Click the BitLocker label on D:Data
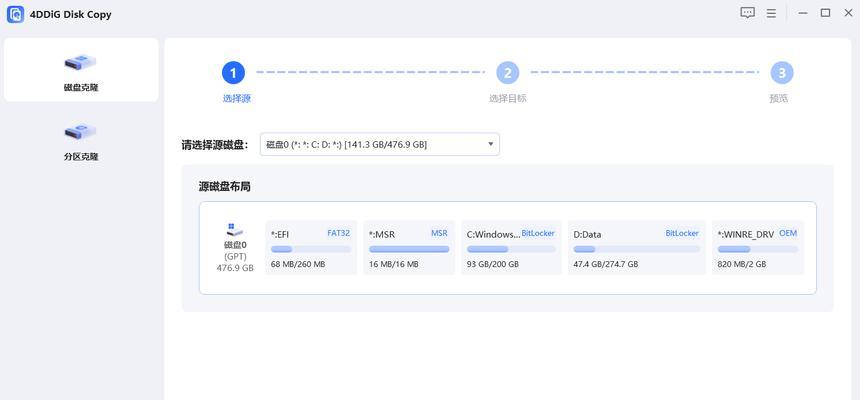 point(682,233)
